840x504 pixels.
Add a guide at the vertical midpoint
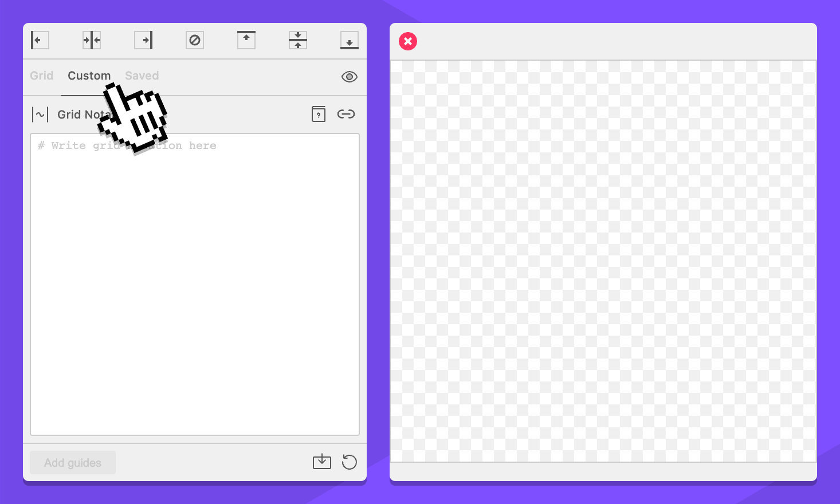(92, 40)
